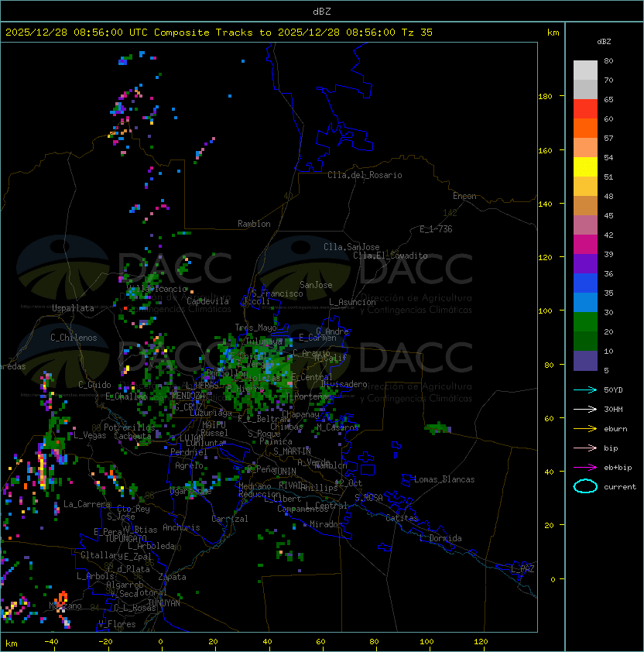The width and height of the screenshot is (644, 652).
Task: Click the 80 dBZ light gray swatch
Action: coord(585,70)
